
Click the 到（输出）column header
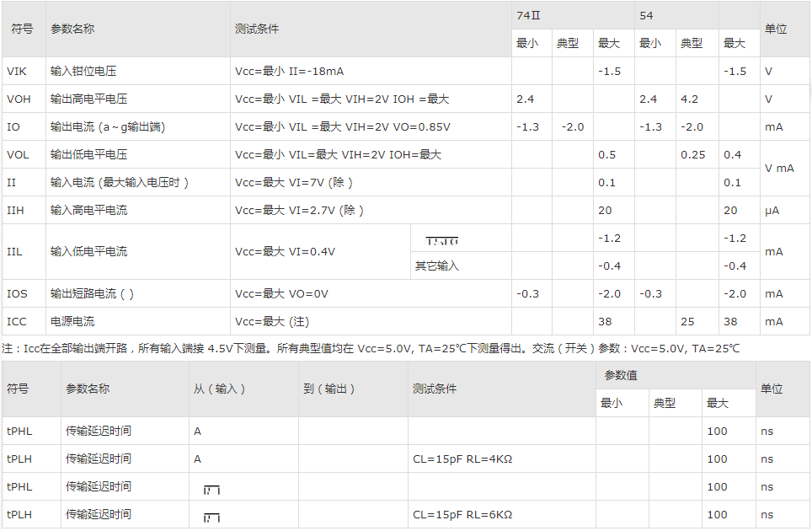tap(329, 389)
